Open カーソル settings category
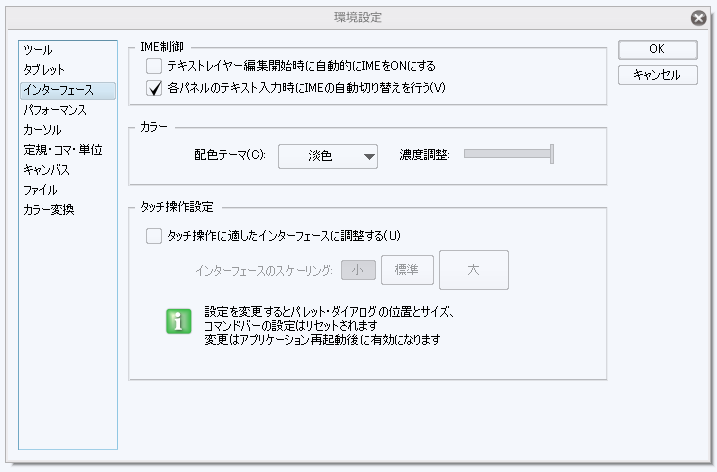 tap(42, 130)
